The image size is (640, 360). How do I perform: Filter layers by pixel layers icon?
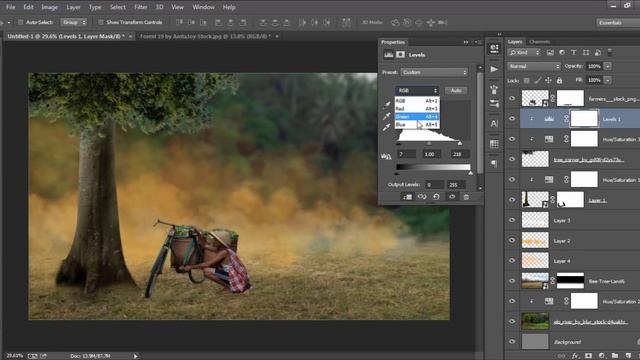tap(550, 53)
